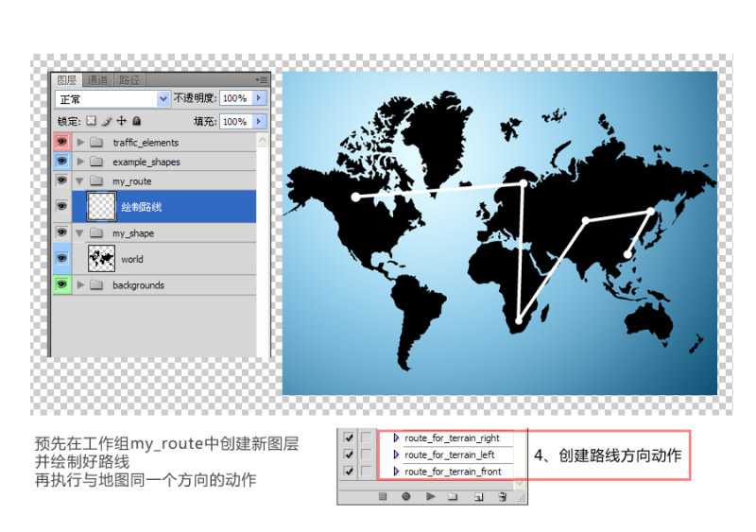Image resolution: width=756 pixels, height=532 pixels.
Task: Click backgrounds group folder icon
Action: click(97, 284)
